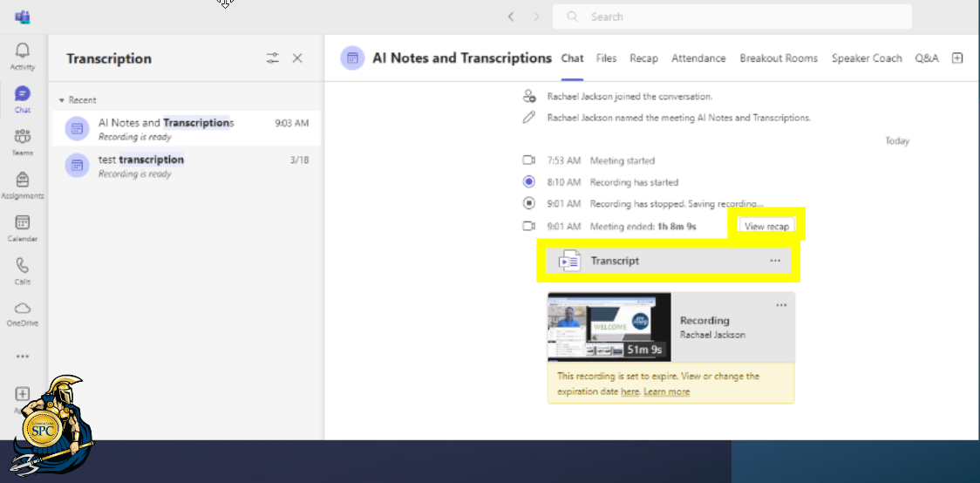
Task: Open the Q&A tab
Action: [x=927, y=58]
